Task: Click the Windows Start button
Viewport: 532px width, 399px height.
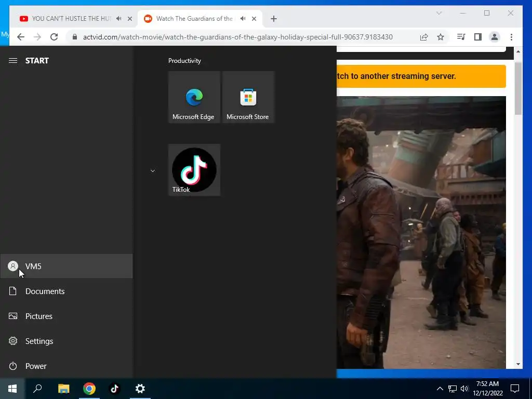Action: pyautogui.click(x=12, y=389)
